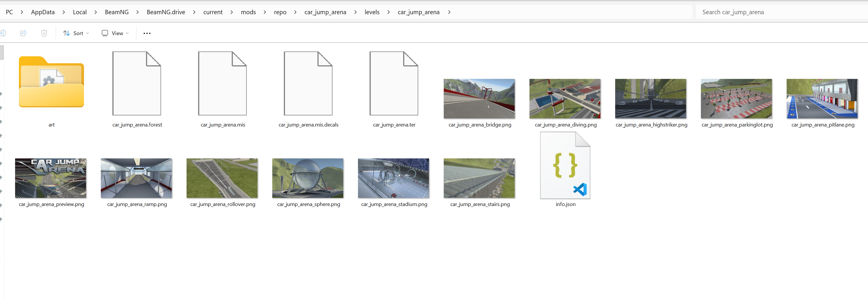Select car_jump_arena_ramp.png thumbnail
Screen dimensions: 868x300
137,178
